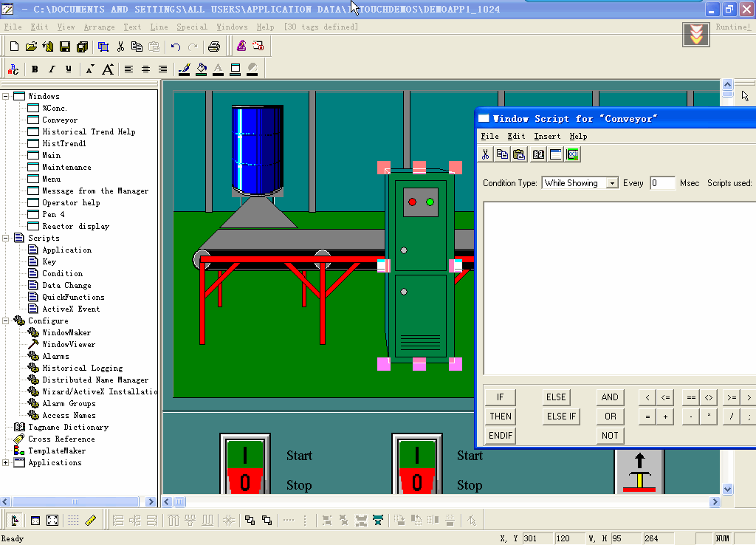Click the Enlarge font icon
756x545 pixels.
108,69
